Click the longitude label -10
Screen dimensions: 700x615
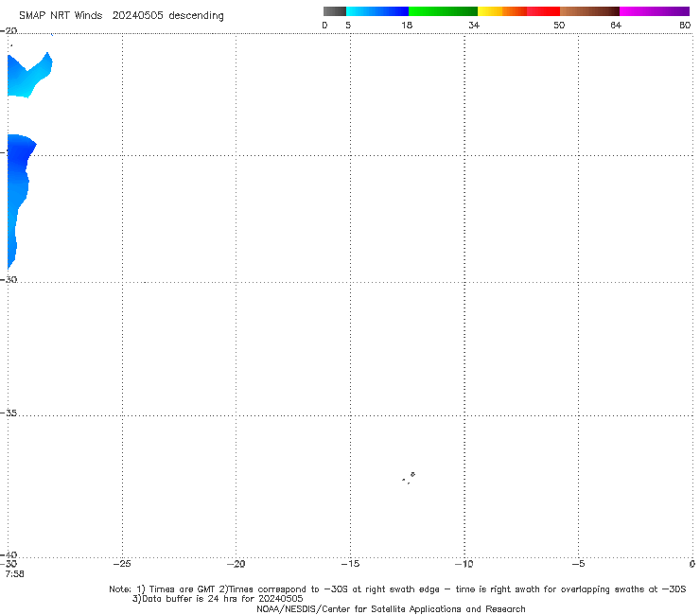pyautogui.click(x=464, y=564)
